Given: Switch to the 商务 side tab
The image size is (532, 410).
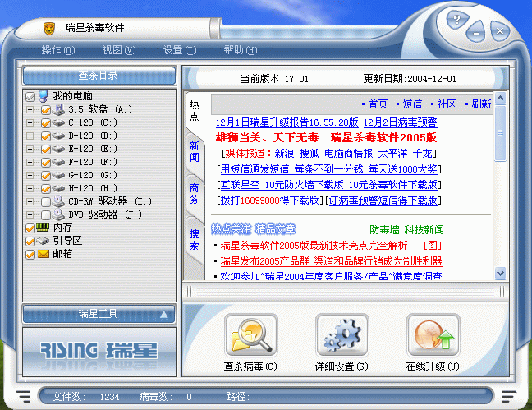Looking at the screenshot, I should (x=195, y=193).
